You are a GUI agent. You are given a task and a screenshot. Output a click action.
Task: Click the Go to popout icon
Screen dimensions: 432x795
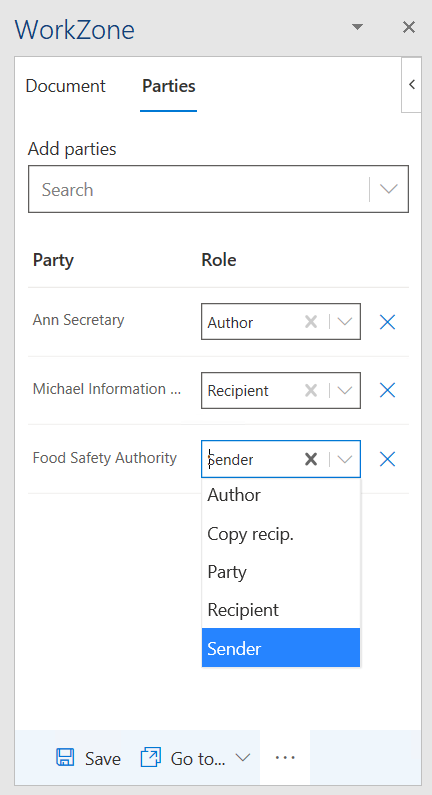coord(151,757)
